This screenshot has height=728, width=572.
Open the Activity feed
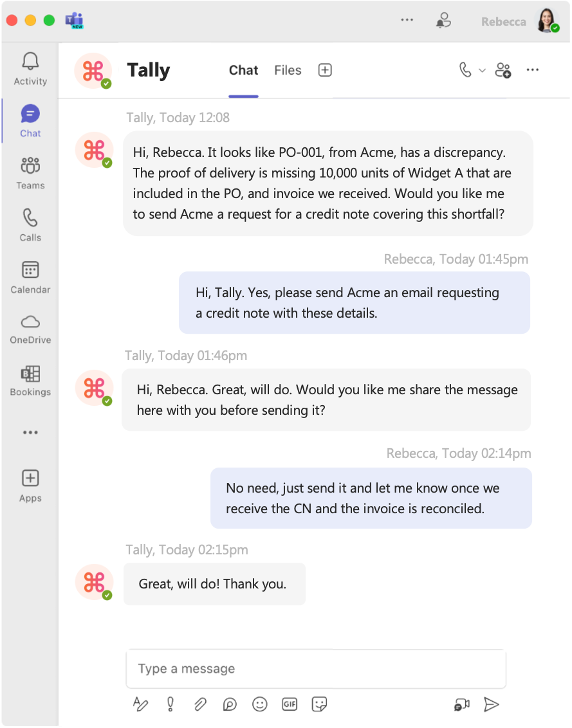click(30, 68)
